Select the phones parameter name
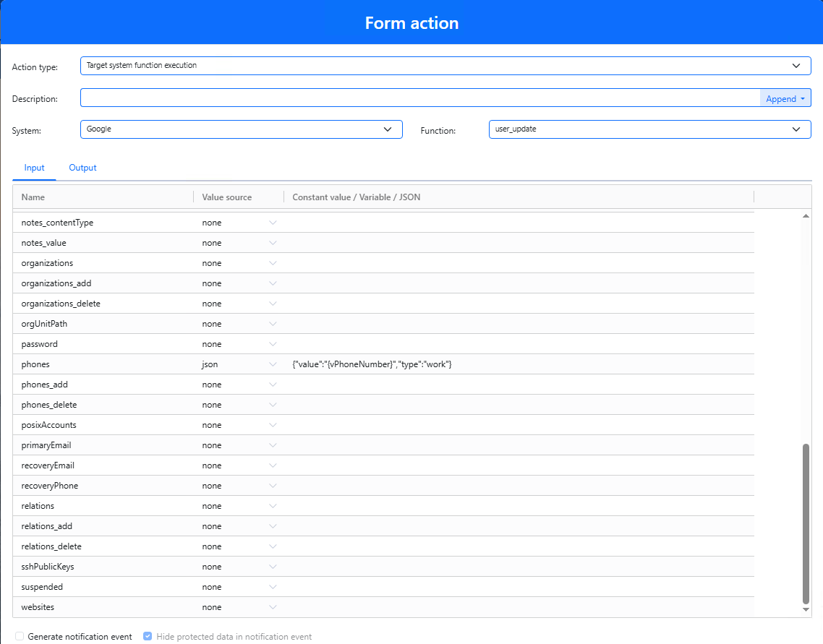The width and height of the screenshot is (823, 644). 35,364
